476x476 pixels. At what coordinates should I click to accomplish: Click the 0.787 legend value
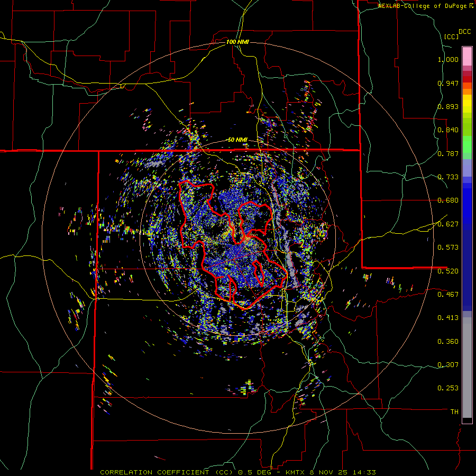(x=448, y=153)
